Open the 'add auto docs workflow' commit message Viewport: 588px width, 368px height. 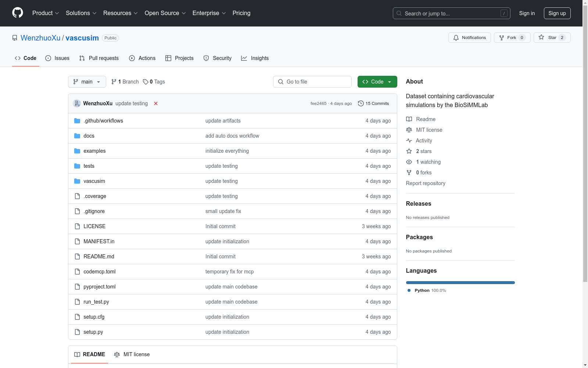point(232,136)
